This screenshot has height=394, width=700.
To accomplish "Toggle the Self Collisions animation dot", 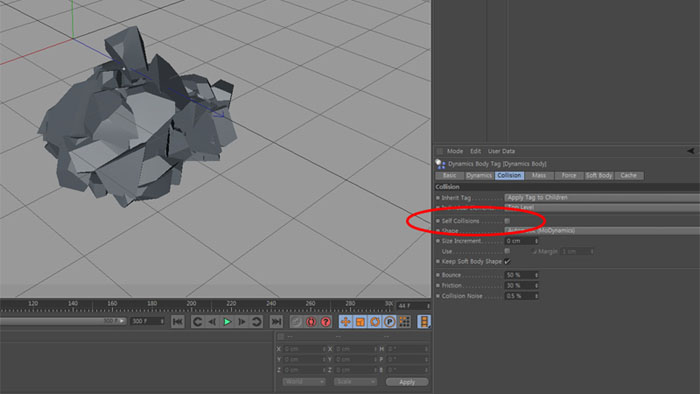I will coord(438,221).
